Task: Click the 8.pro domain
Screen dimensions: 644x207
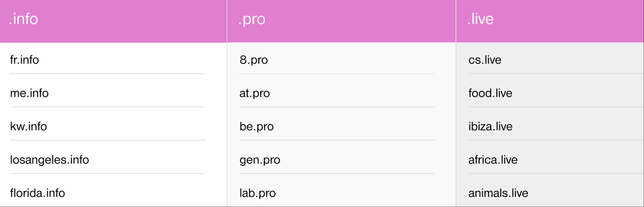Action: coord(254,60)
